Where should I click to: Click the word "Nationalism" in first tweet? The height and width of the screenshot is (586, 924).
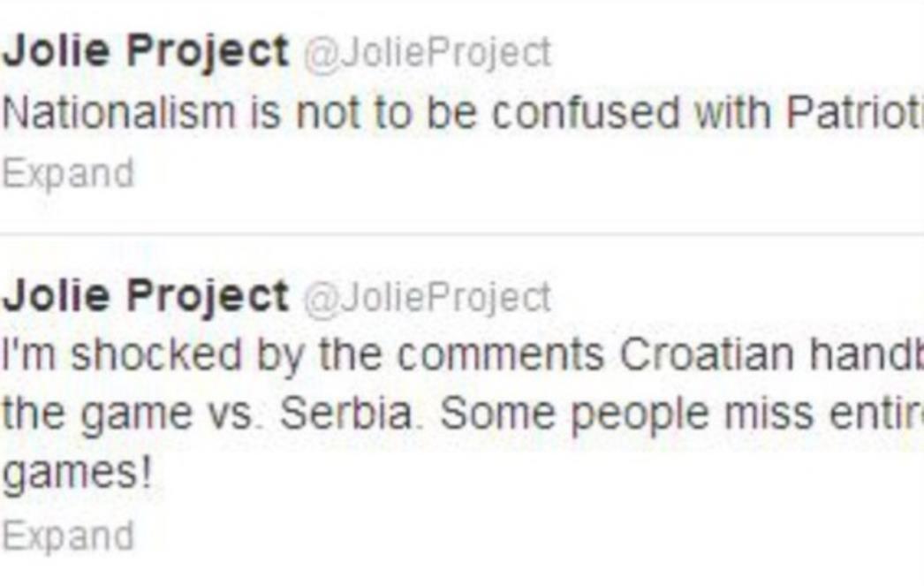click(119, 112)
